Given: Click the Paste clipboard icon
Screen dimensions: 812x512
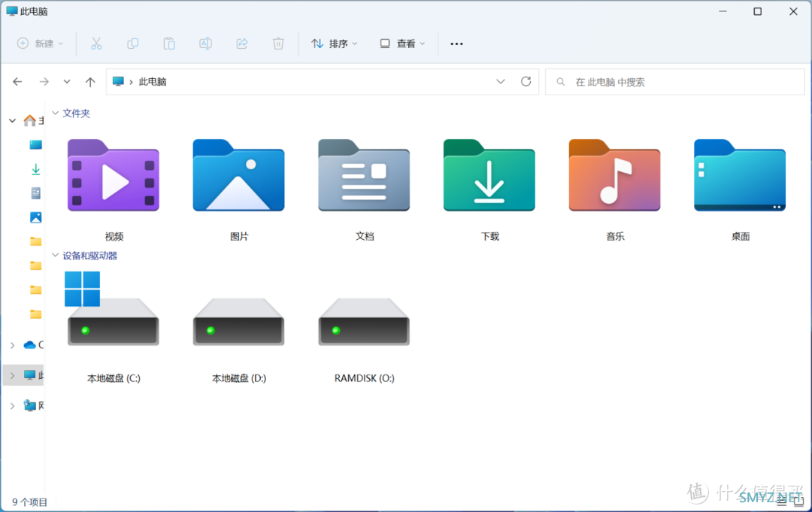Looking at the screenshot, I should (x=169, y=44).
